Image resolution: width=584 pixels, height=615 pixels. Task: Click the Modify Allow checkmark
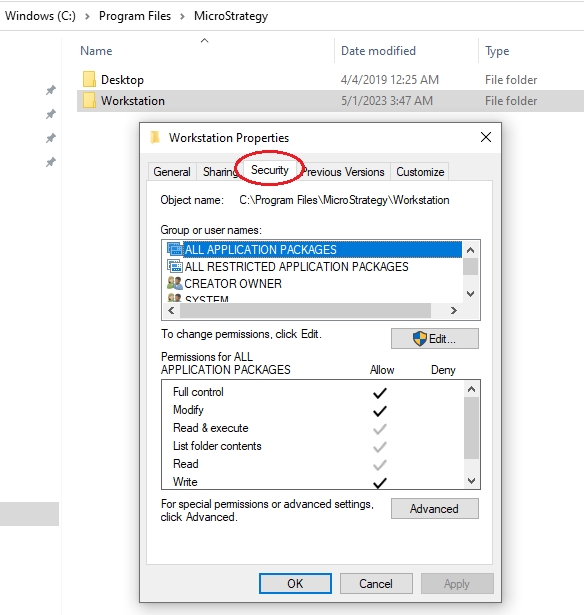tap(380, 411)
